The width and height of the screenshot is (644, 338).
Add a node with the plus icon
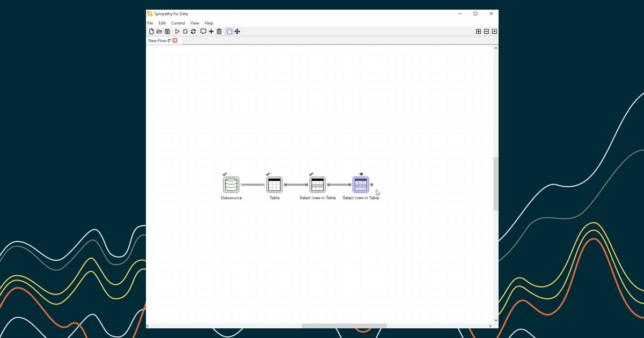click(211, 32)
